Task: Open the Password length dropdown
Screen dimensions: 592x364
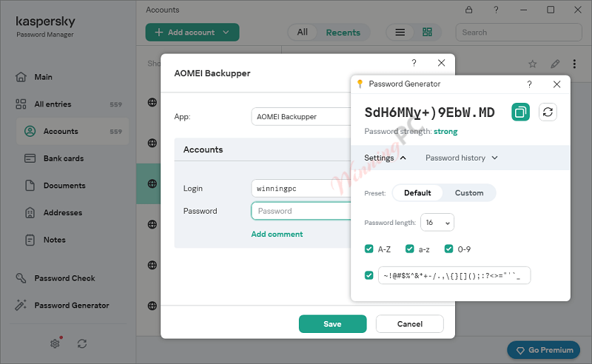Action: [437, 223]
